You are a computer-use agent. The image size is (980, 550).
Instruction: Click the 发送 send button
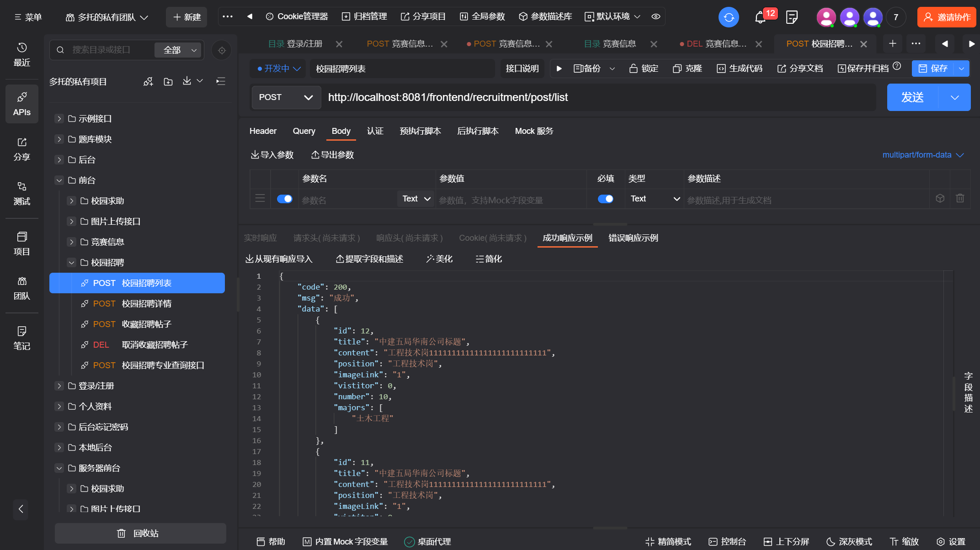click(912, 97)
